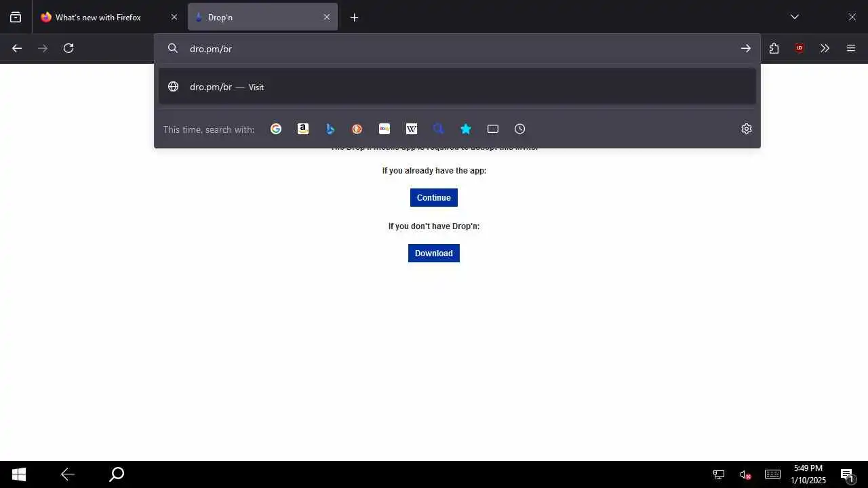
Task: Open the uBlock Origin extension icon
Action: (800, 48)
